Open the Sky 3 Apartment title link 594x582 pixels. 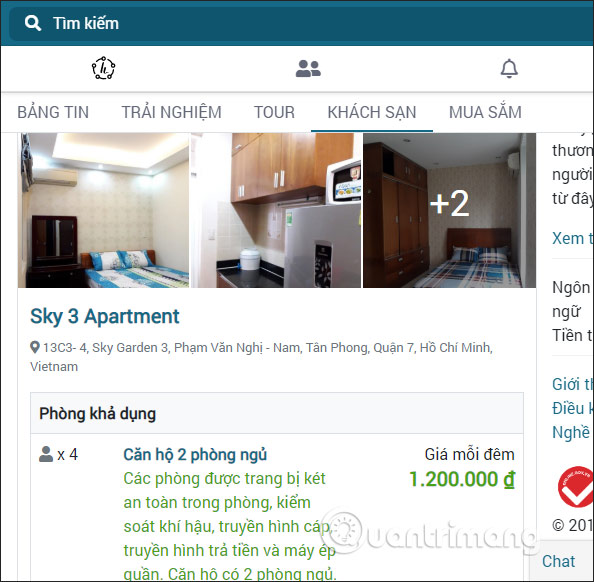[105, 316]
